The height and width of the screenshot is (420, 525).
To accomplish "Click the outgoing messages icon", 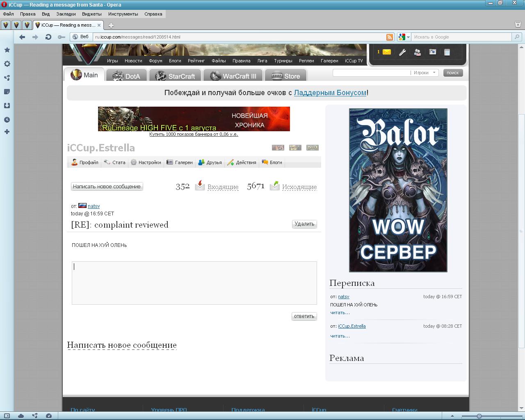I will [x=274, y=186].
